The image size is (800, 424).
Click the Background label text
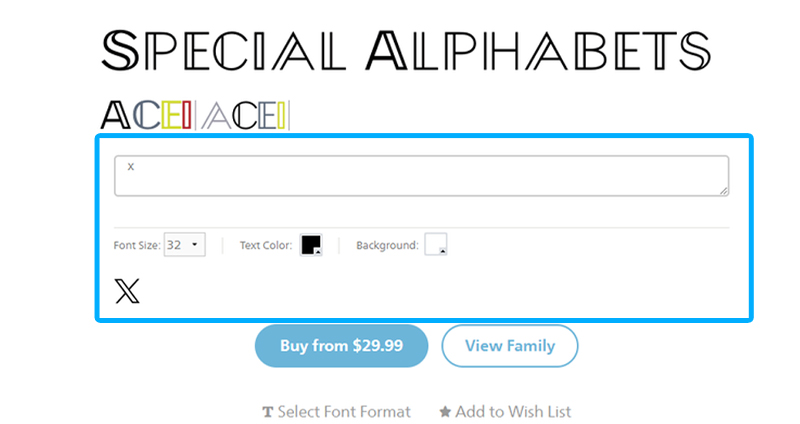click(387, 245)
